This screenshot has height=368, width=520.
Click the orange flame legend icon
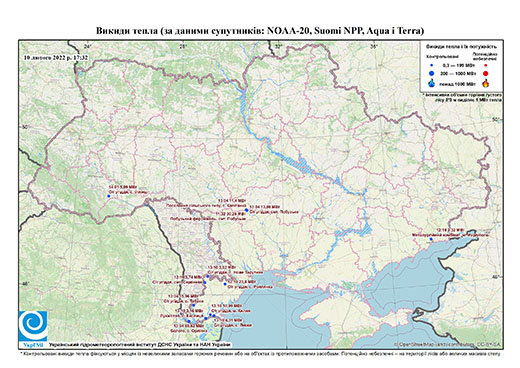486,83
